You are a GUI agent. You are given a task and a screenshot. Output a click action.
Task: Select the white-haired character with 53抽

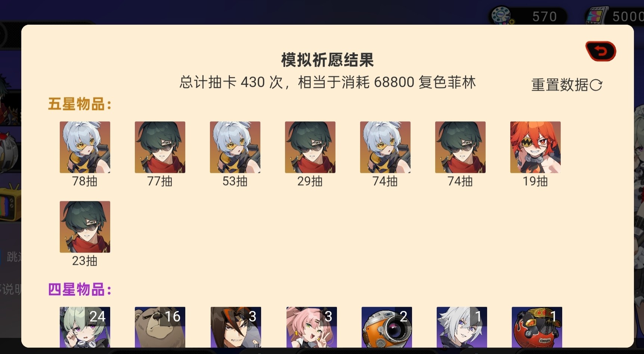click(x=235, y=147)
